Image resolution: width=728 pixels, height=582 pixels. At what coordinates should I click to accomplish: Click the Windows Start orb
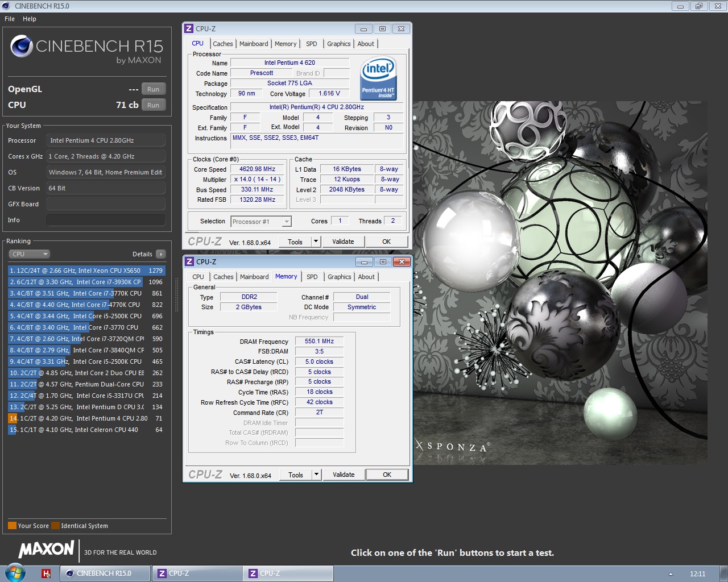tap(15, 573)
